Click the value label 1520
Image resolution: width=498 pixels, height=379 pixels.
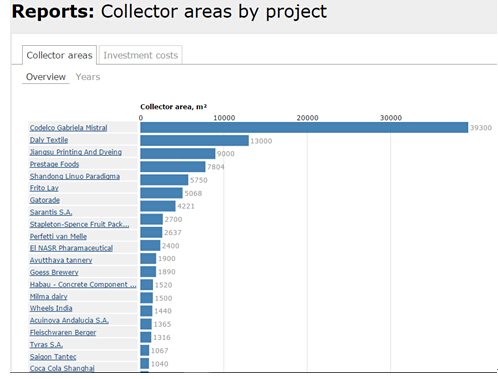163,285
